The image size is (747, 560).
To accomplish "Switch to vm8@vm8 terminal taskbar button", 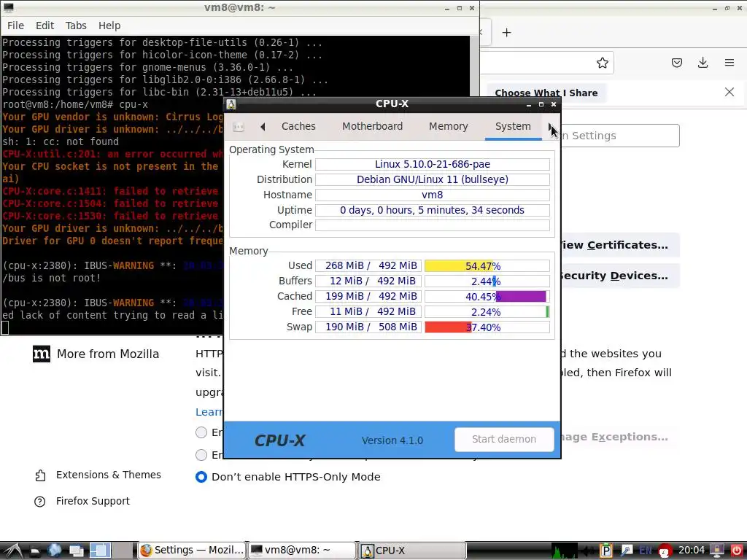I will 302,551.
